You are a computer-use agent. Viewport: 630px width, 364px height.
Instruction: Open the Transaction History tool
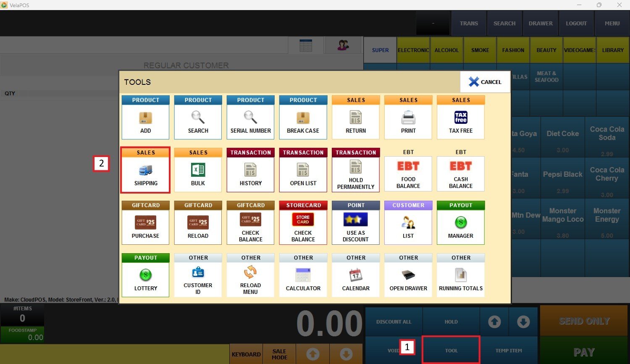(x=251, y=170)
